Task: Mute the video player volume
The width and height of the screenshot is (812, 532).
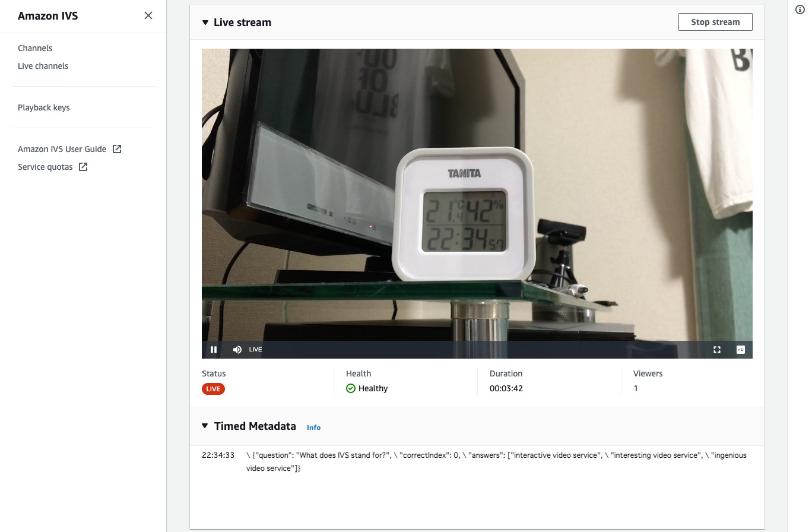Action: click(237, 350)
